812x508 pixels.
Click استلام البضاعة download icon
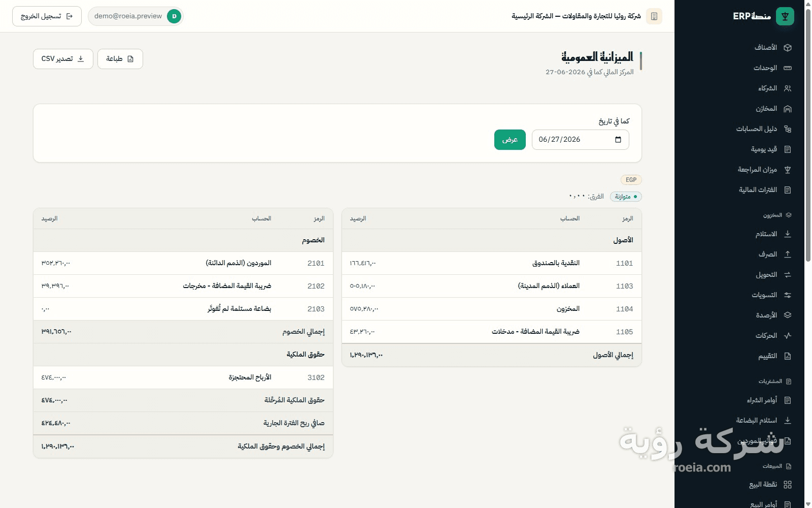point(788,421)
